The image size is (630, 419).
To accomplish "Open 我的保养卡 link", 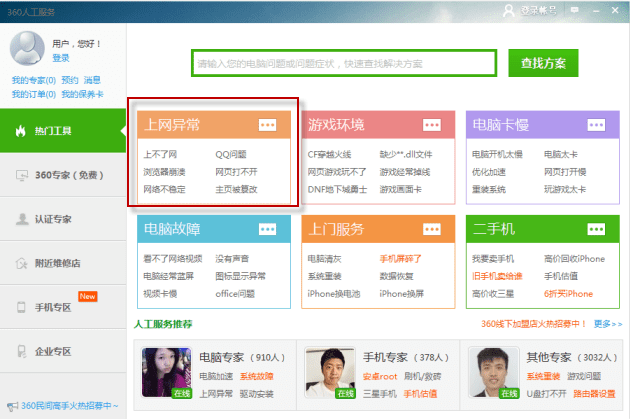I will point(82,94).
